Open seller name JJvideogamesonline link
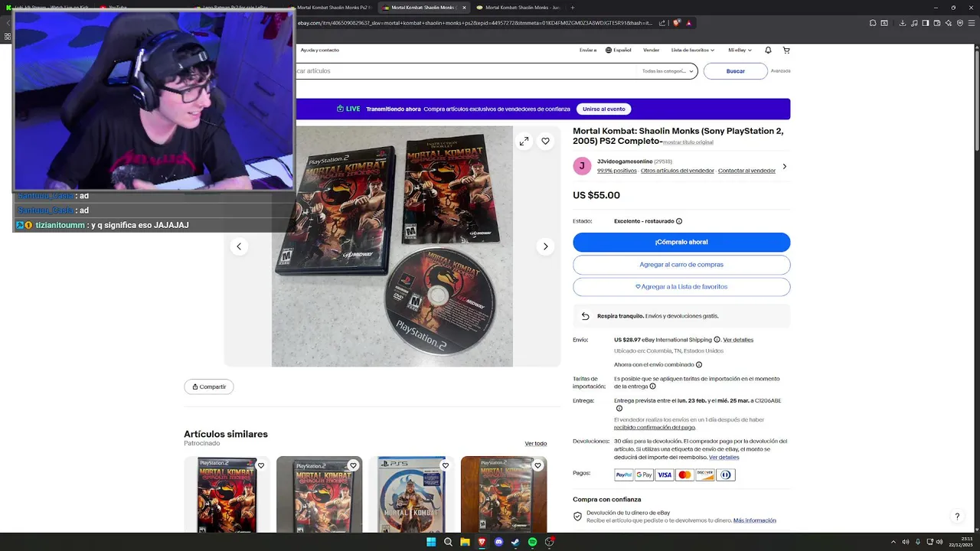Screen dimensions: 980x551 click(625, 161)
